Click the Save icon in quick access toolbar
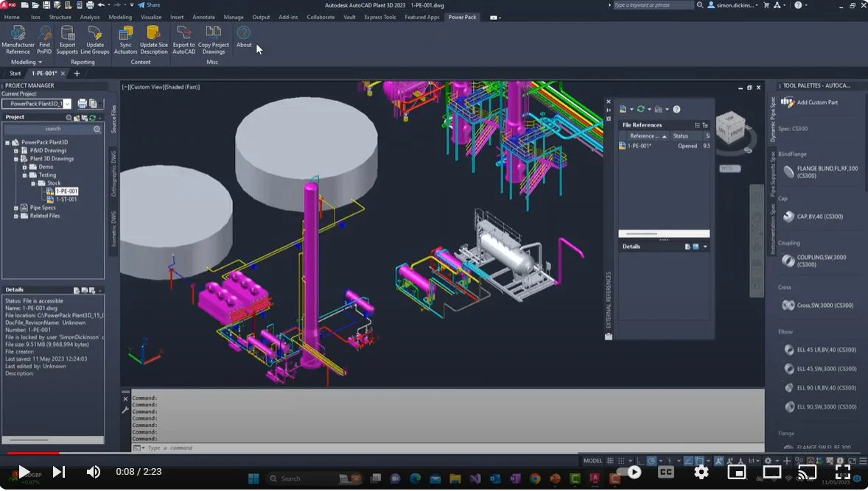The width and height of the screenshot is (868, 491). click(46, 5)
